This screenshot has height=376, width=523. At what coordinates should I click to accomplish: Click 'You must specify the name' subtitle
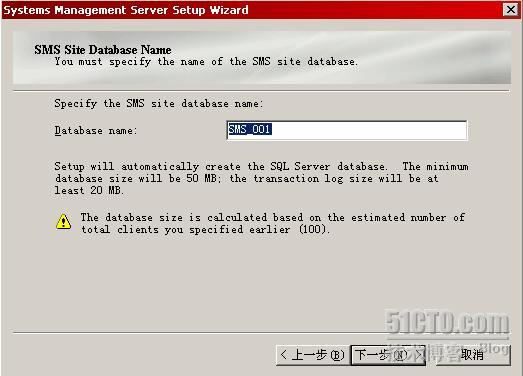206,62
